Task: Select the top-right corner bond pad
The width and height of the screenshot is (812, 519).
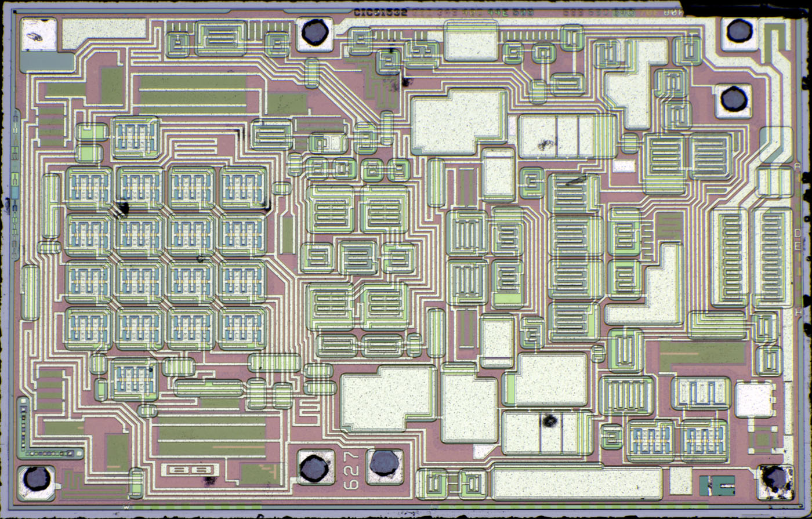Action: pyautogui.click(x=739, y=31)
